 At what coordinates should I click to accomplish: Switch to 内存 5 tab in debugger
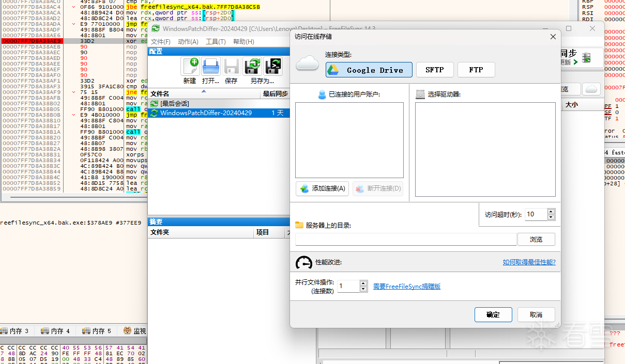(x=96, y=331)
